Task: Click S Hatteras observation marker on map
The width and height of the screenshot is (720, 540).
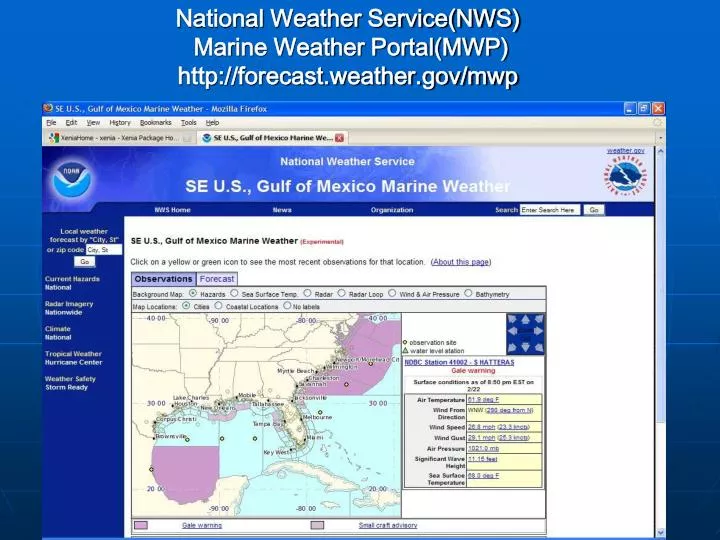Action: [371, 364]
